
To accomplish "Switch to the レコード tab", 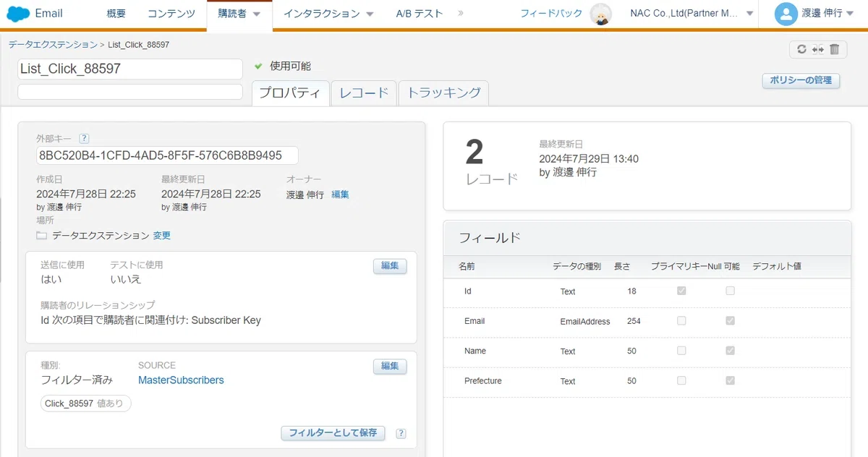I will point(364,93).
